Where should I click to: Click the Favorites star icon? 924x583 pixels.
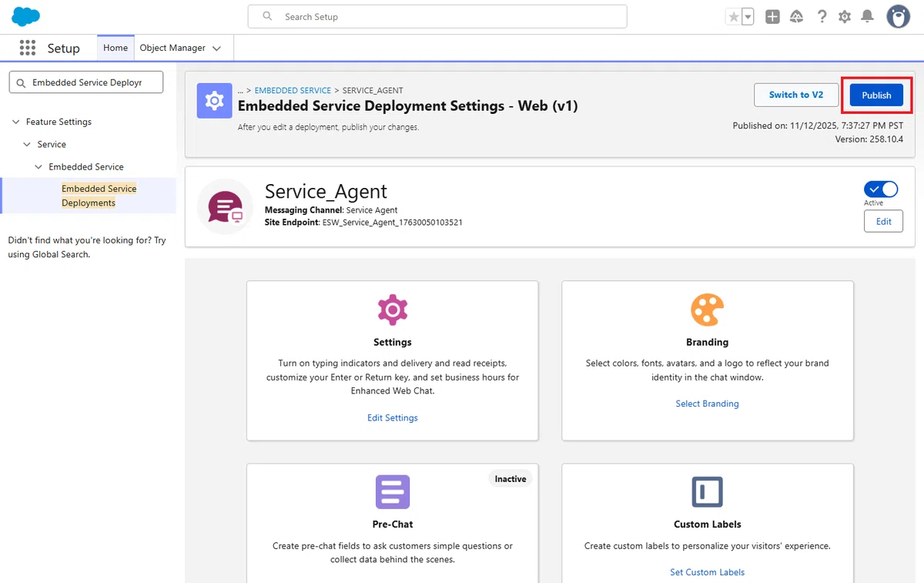click(x=733, y=17)
